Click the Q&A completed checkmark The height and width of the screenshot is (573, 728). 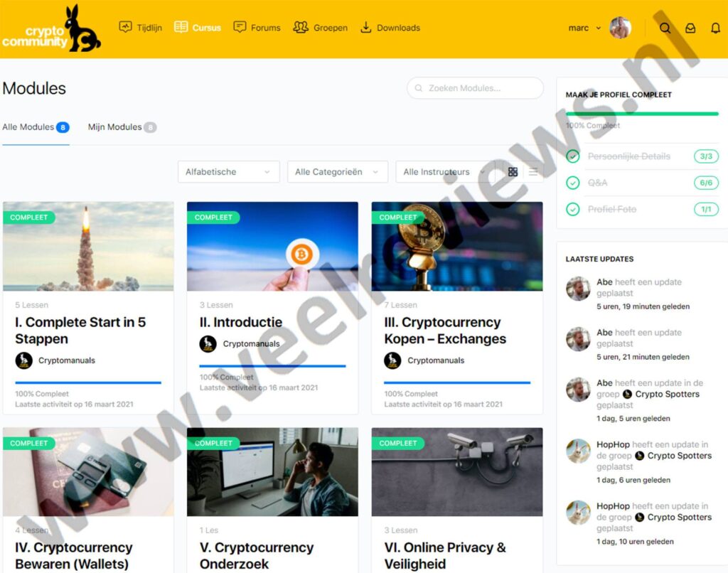573,183
